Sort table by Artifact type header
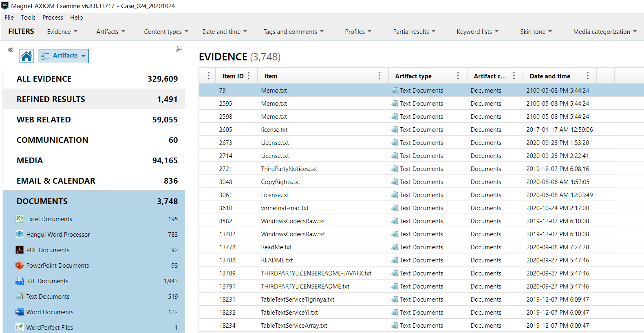The width and height of the screenshot is (644, 333). point(413,76)
